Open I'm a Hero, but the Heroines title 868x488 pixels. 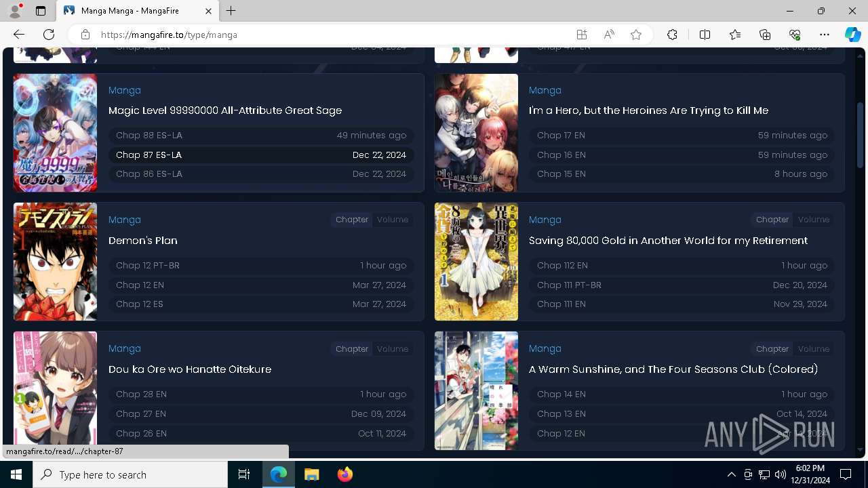tap(648, 110)
